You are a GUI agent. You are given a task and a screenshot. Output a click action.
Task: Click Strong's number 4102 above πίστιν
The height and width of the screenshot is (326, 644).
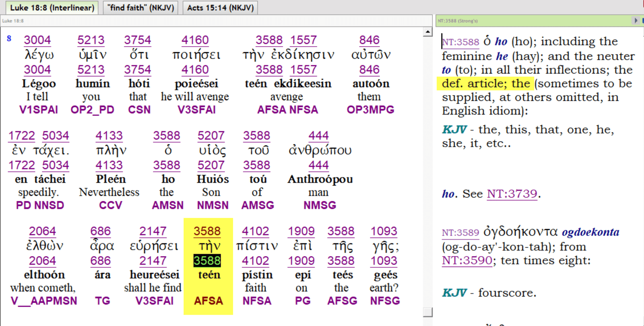pyautogui.click(x=255, y=232)
